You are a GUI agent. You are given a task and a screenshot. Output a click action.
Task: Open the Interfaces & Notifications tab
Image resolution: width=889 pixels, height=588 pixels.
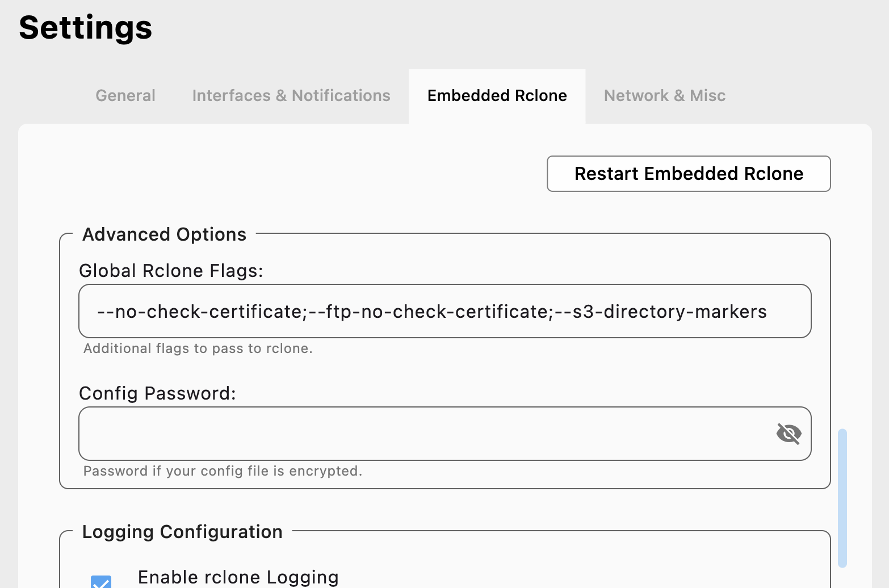tap(291, 95)
